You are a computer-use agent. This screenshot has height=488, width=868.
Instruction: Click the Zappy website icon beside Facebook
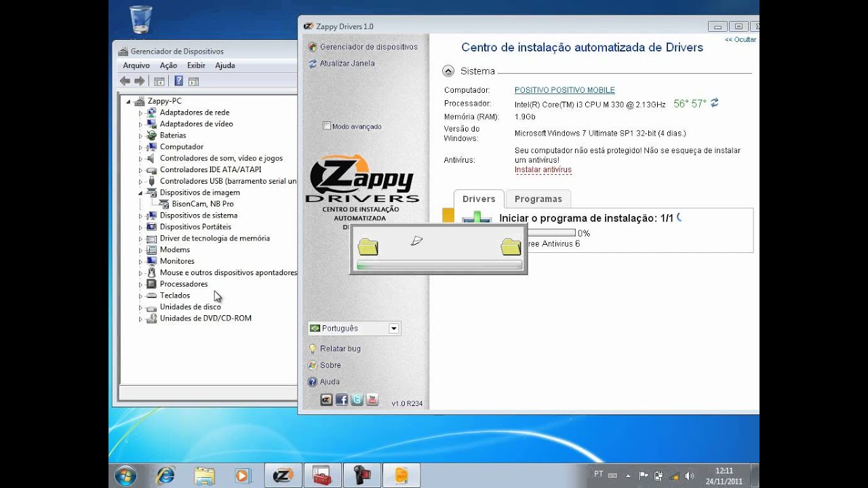click(326, 400)
